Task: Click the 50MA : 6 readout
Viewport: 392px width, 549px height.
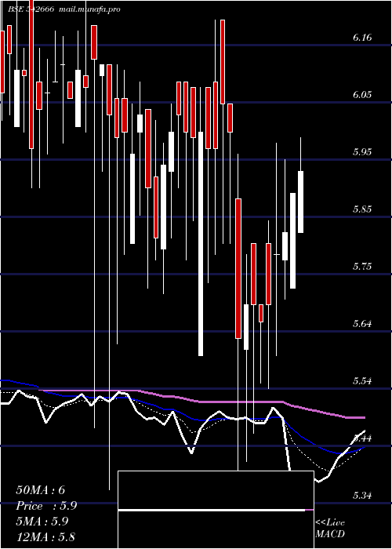Action: click(41, 490)
